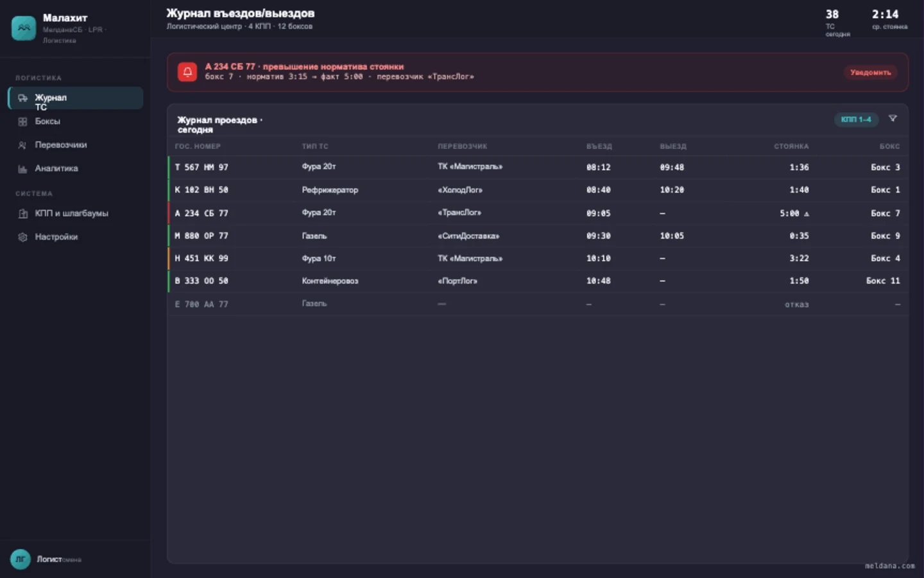
Task: Toggle the КПП 1–4 filter chip
Action: pyautogui.click(x=856, y=119)
